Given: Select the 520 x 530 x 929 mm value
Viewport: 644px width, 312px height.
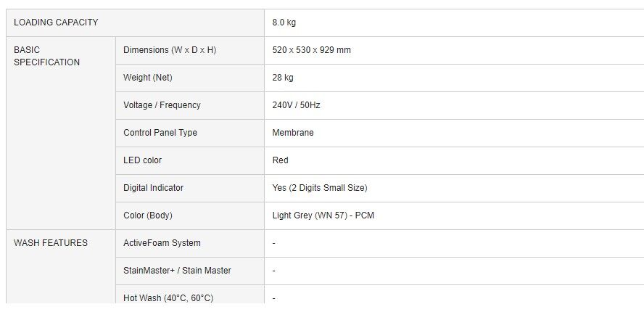Looking at the screenshot, I should point(311,50).
